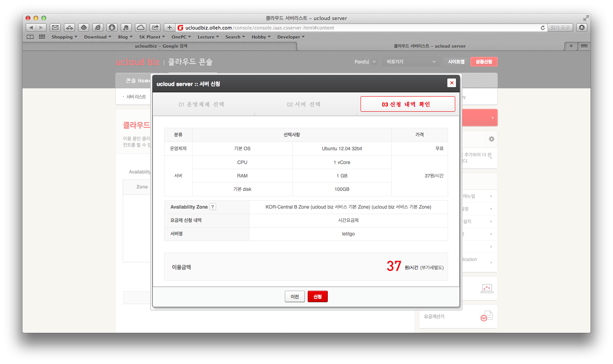Click the Internet Explorer 'e' toolbar icon
The height and width of the screenshot is (364, 613).
coord(98,28)
